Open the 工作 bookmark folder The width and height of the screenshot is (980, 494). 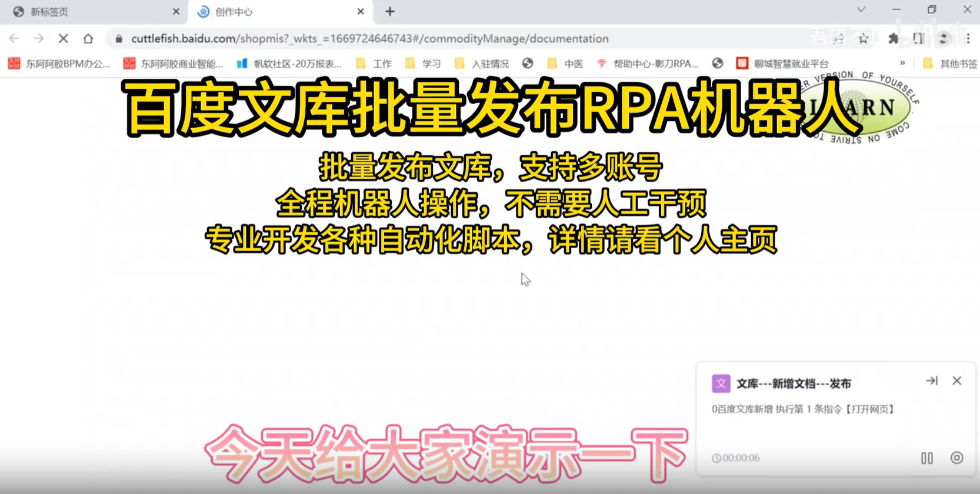[374, 64]
